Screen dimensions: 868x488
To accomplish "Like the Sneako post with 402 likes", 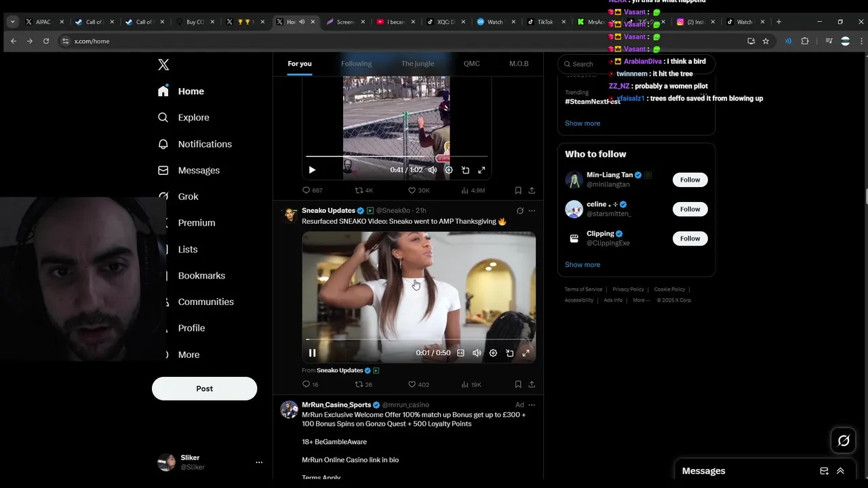I will pyautogui.click(x=418, y=384).
